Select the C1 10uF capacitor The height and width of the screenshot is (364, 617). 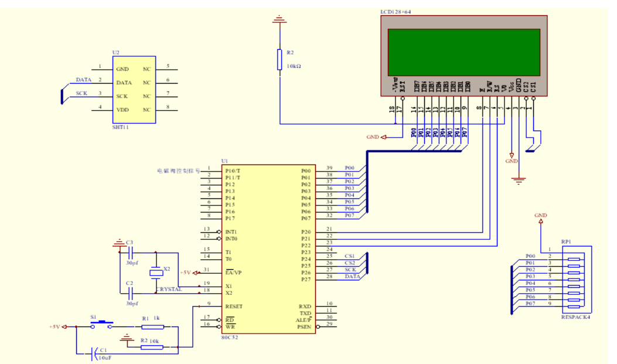pos(94,353)
